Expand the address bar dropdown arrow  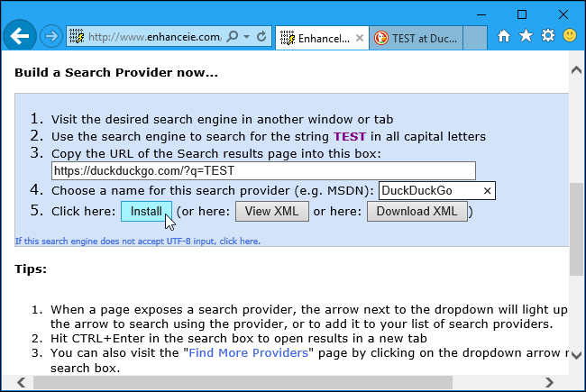click(246, 37)
